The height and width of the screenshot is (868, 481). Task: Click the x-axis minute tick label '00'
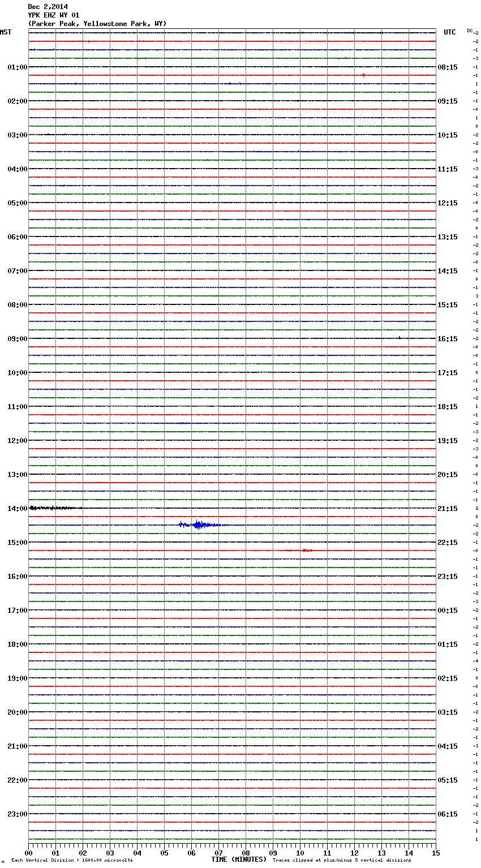pos(28,853)
